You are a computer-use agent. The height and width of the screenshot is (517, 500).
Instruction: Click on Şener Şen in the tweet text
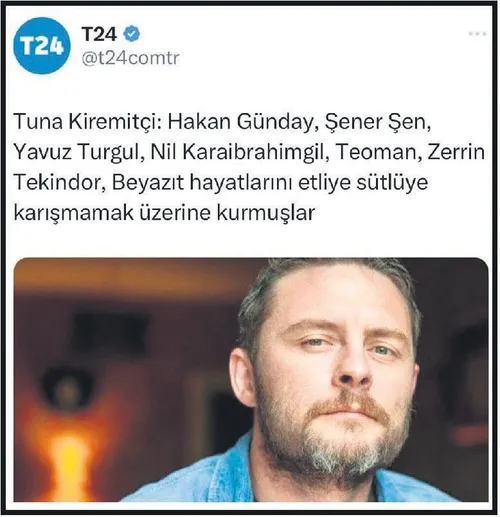click(374, 122)
